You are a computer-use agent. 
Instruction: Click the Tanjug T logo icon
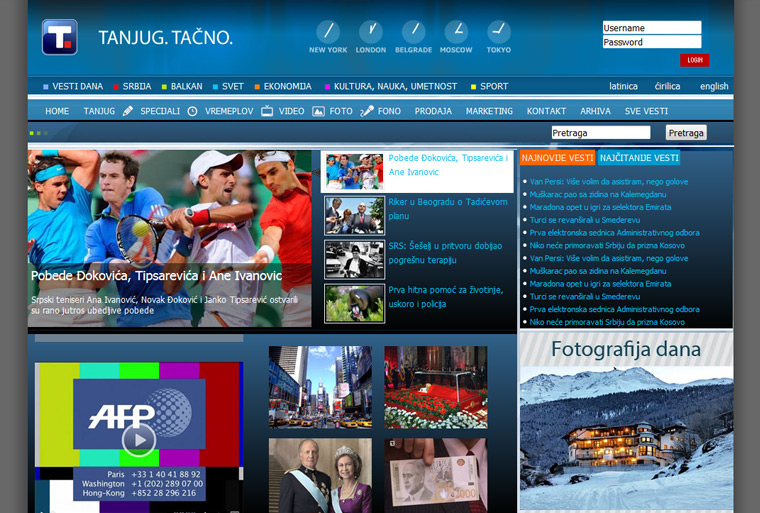click(x=60, y=37)
